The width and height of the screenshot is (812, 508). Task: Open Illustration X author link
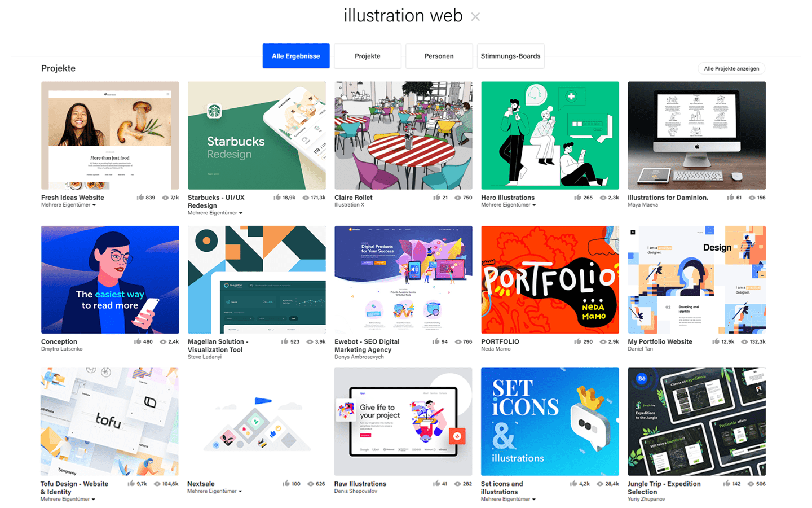point(349,205)
